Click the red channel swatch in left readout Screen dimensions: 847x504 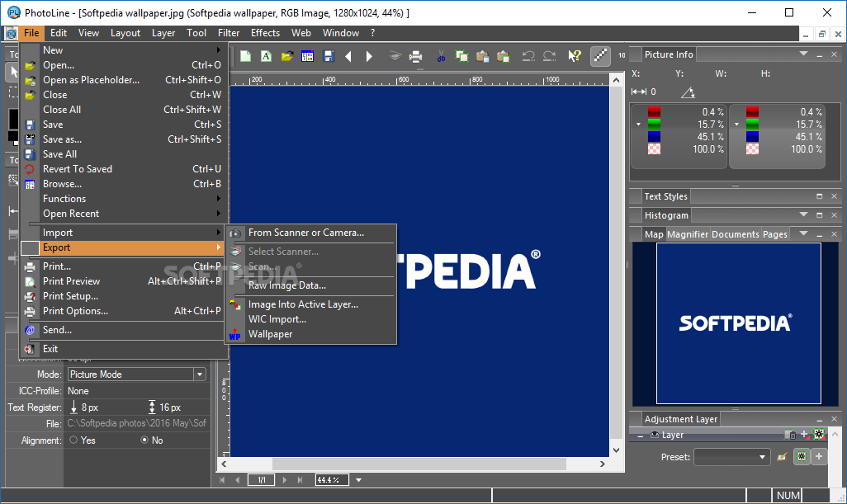(x=654, y=111)
